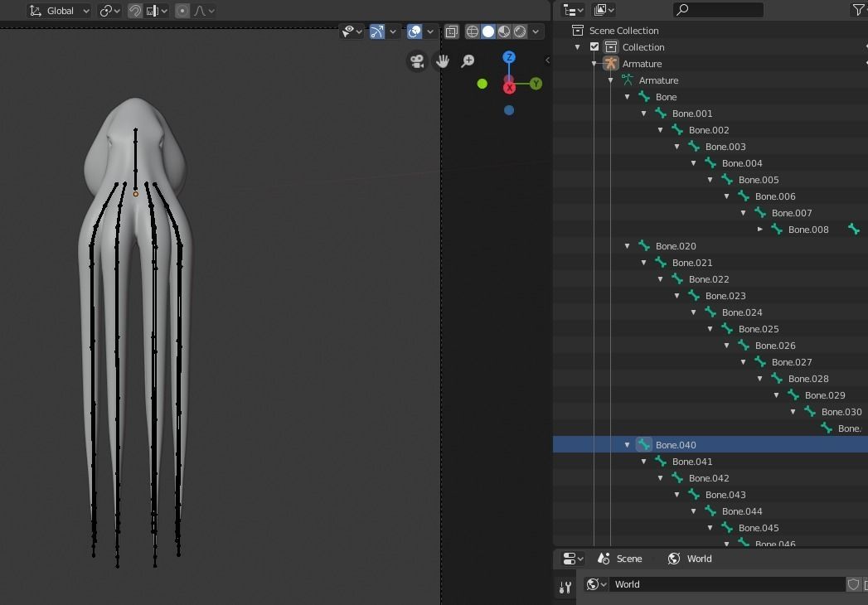Screen dimensions: 868x605
Task: Click the Bone.040 bone icon
Action: click(x=644, y=444)
